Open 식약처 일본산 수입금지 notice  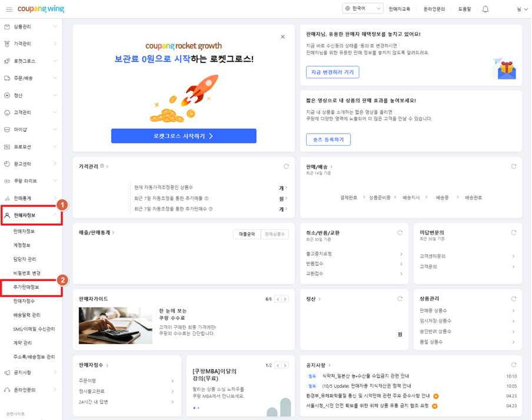(365, 376)
